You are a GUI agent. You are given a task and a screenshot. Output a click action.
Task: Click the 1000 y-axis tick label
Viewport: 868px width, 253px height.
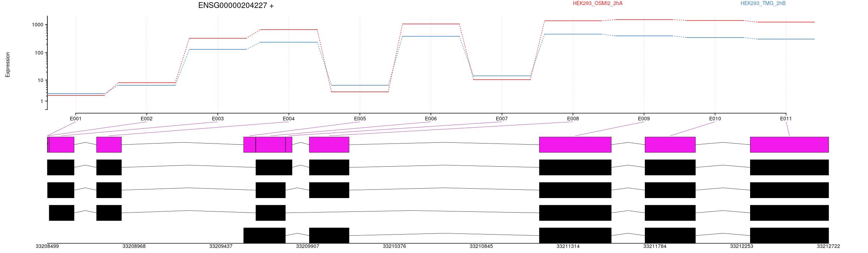coord(37,25)
